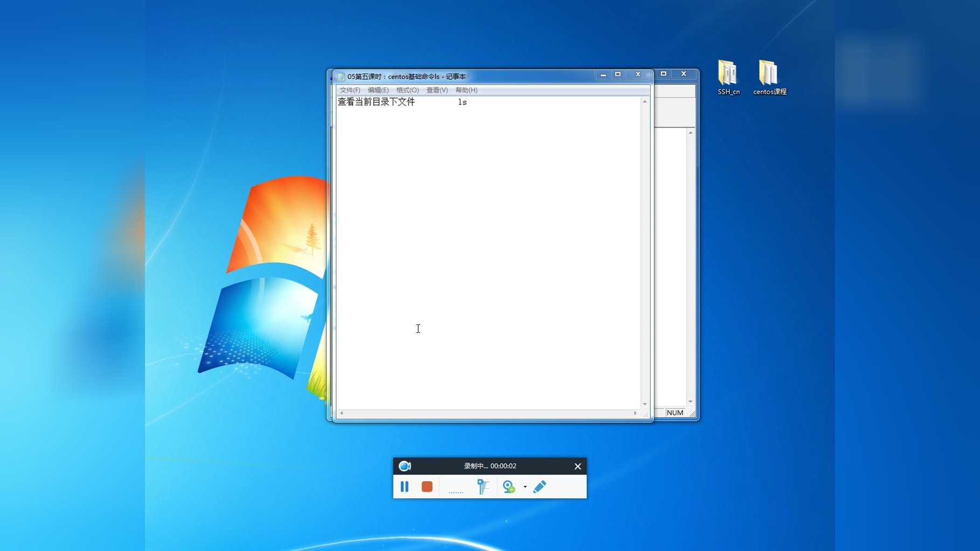The height and width of the screenshot is (551, 980).
Task: Minimize the Notepad window
Action: point(603,74)
